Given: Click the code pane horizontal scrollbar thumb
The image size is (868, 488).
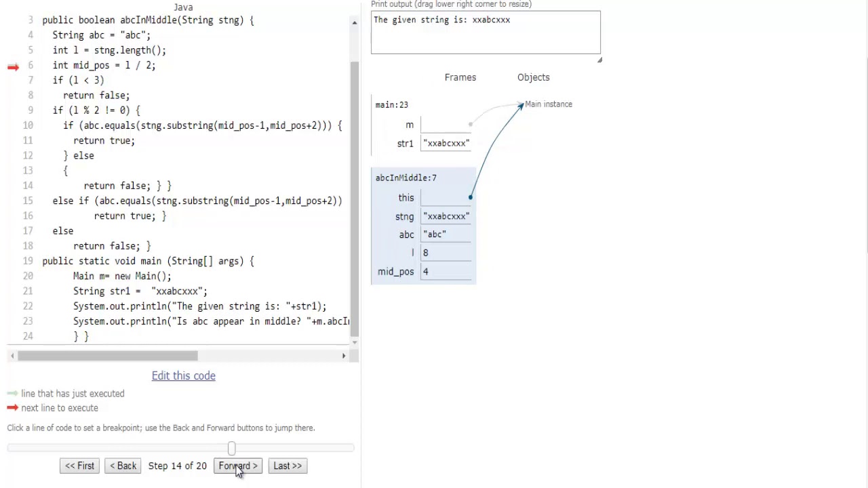Looking at the screenshot, I should [107, 355].
